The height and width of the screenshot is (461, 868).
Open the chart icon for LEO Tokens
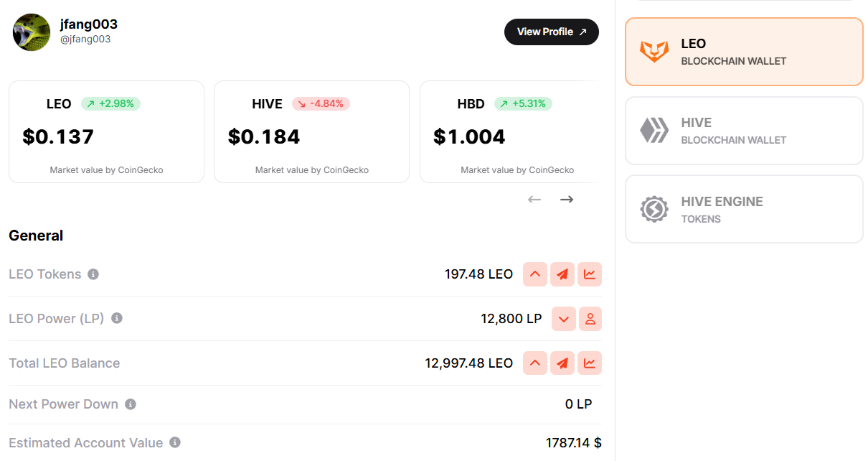coord(590,274)
